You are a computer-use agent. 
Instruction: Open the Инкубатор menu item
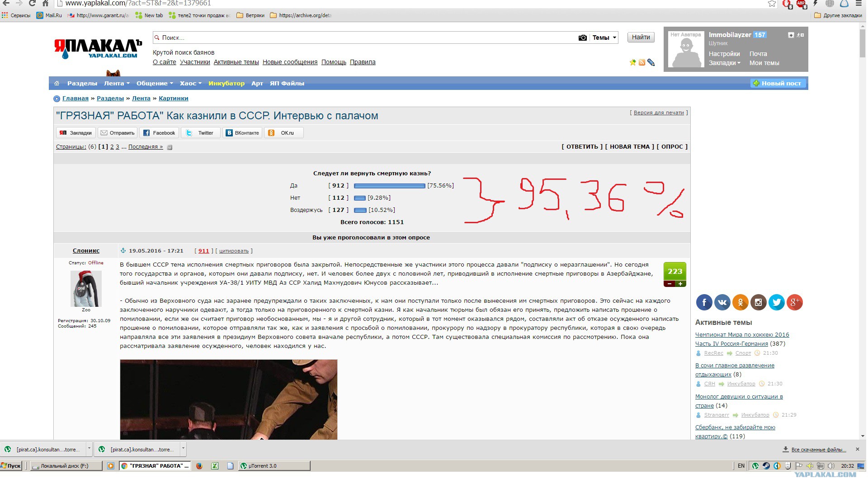(x=226, y=83)
